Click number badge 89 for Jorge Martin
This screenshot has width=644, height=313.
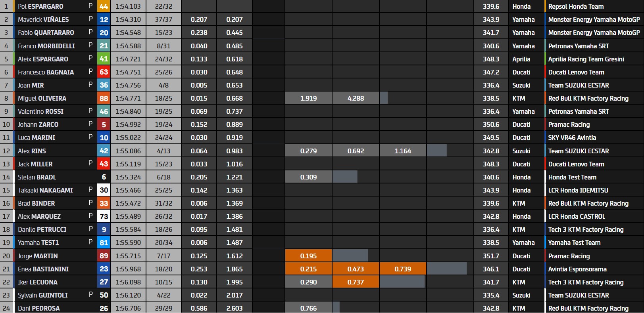(104, 256)
